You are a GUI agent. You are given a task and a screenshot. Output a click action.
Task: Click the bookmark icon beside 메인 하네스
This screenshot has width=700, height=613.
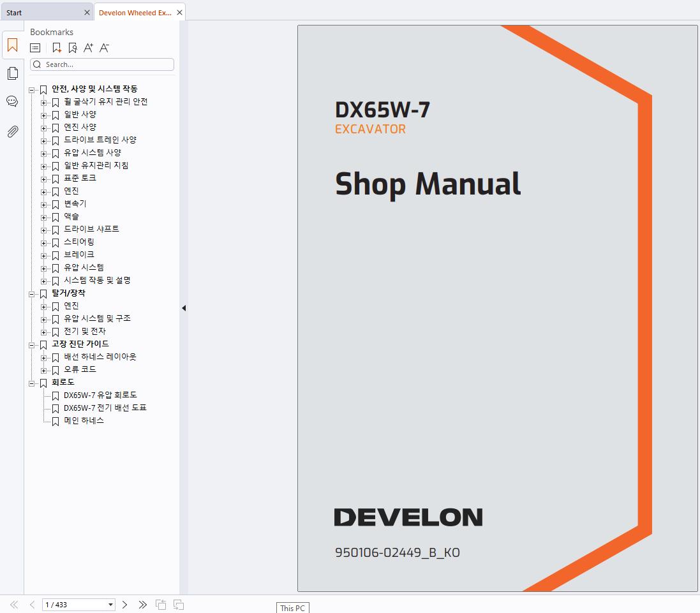[x=56, y=422]
